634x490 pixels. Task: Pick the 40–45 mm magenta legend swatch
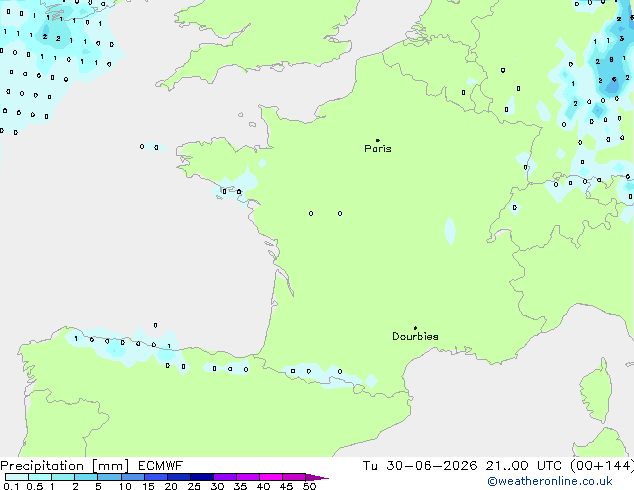tap(271, 477)
